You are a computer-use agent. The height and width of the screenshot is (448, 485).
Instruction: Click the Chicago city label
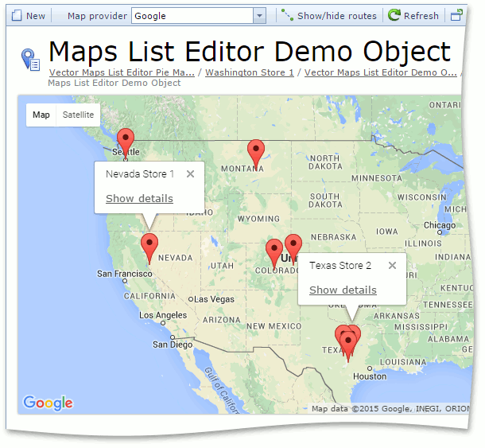pyautogui.click(x=440, y=224)
